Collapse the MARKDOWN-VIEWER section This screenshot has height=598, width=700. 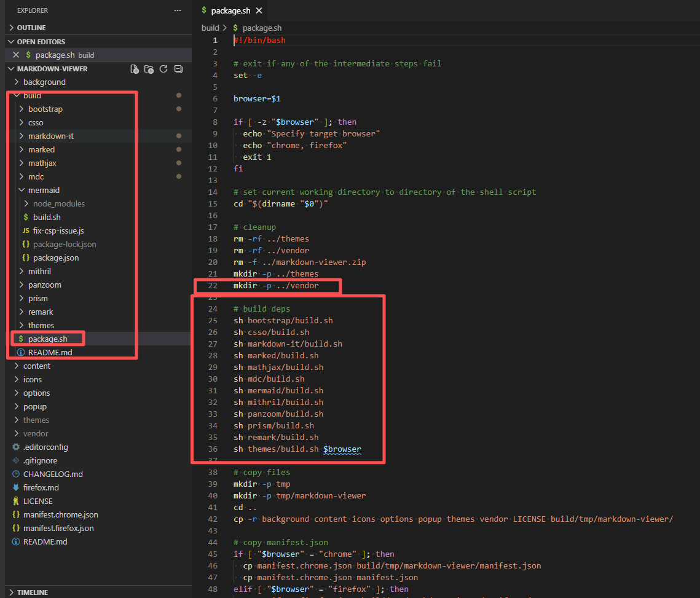point(52,69)
